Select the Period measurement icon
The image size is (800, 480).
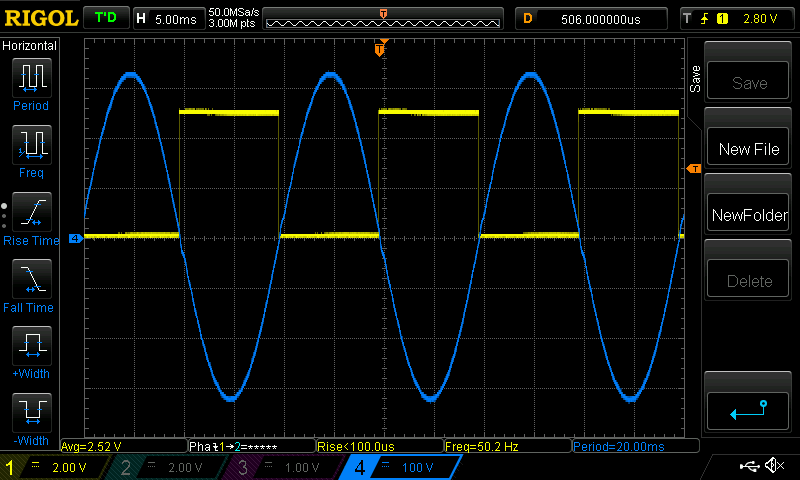click(30, 77)
